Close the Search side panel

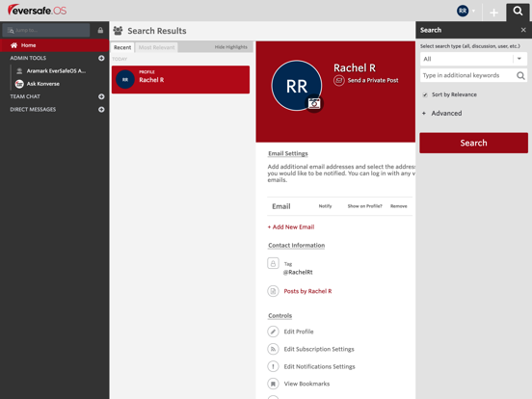[523, 30]
